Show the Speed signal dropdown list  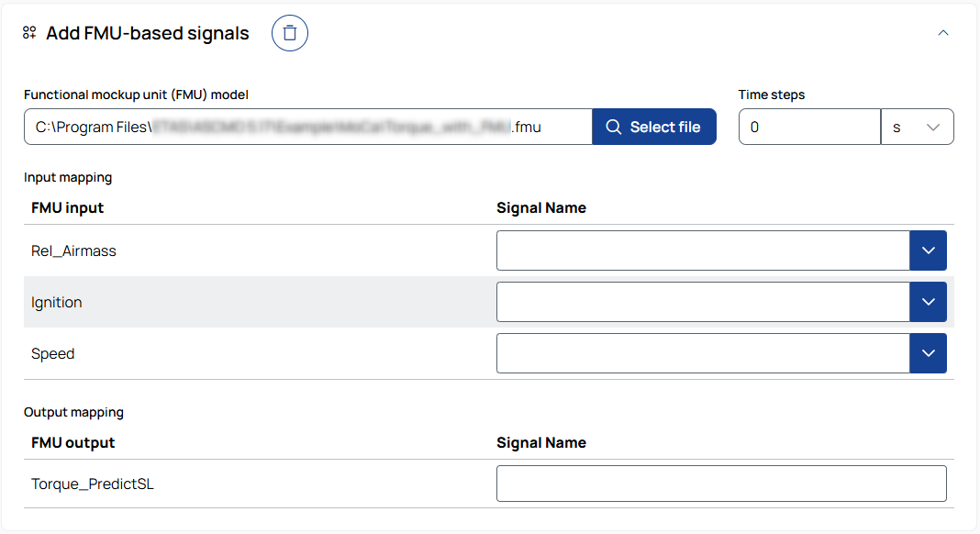pyautogui.click(x=928, y=353)
